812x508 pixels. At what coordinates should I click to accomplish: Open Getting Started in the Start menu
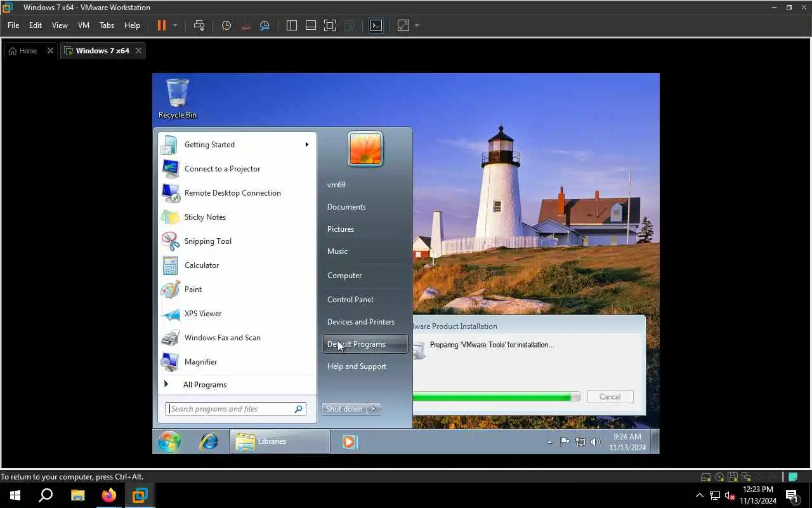click(237, 145)
